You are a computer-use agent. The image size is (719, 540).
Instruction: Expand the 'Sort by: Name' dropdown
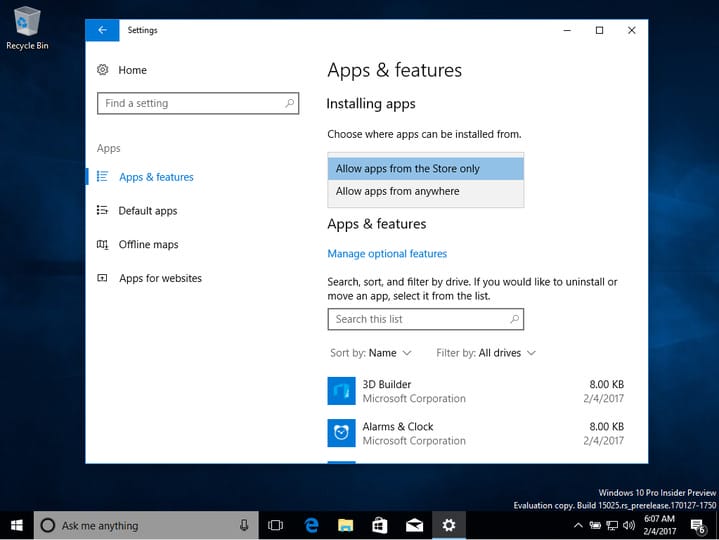tap(371, 353)
